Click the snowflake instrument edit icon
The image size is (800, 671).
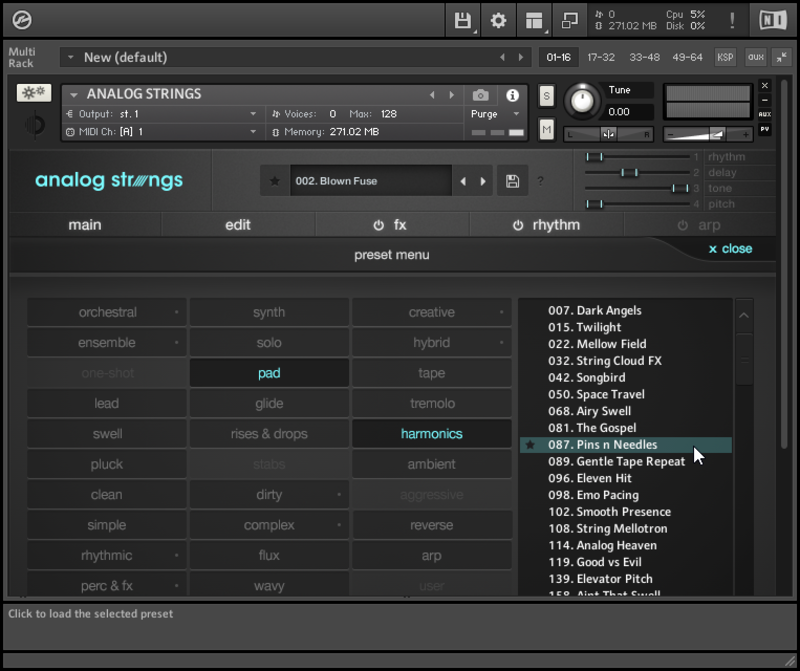(x=34, y=93)
